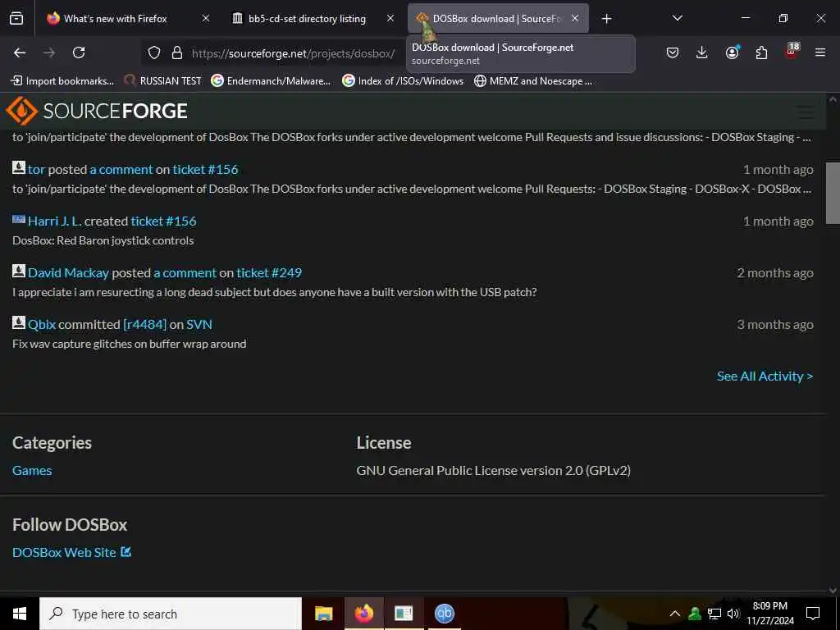
Task: Switch to What's new with Firefox tab
Action: (x=115, y=18)
